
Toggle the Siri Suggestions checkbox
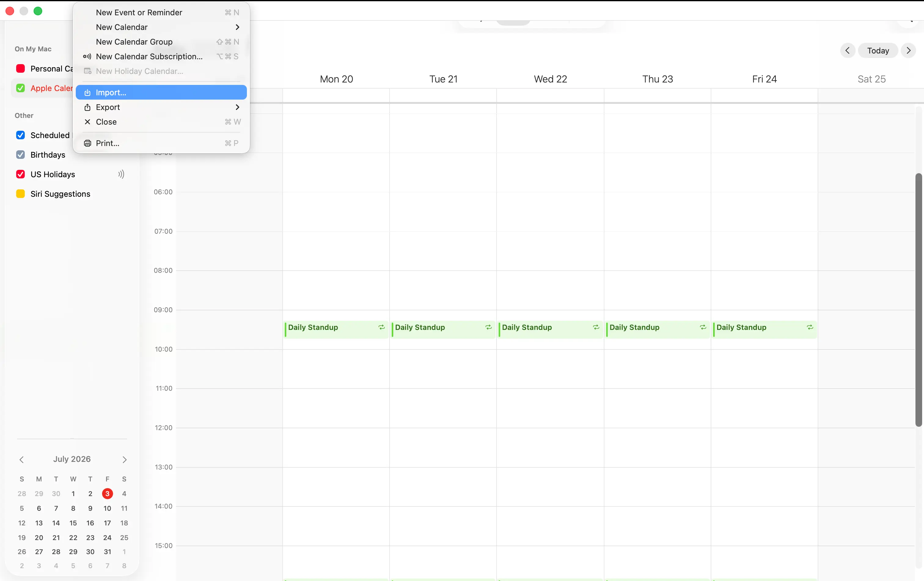pyautogui.click(x=20, y=194)
